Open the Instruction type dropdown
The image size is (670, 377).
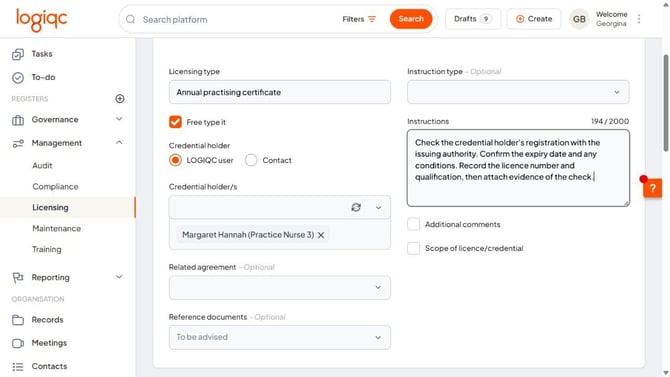518,92
